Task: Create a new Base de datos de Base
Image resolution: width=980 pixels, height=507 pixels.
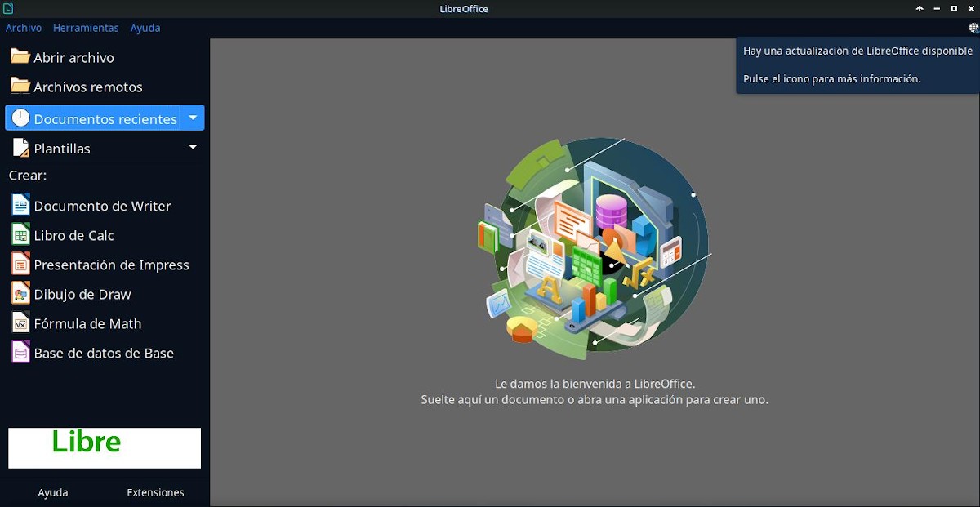Action: [x=105, y=353]
